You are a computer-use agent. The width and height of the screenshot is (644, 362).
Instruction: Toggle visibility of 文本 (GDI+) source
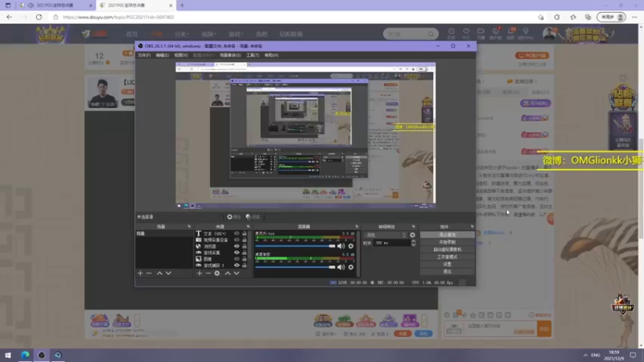(x=237, y=233)
